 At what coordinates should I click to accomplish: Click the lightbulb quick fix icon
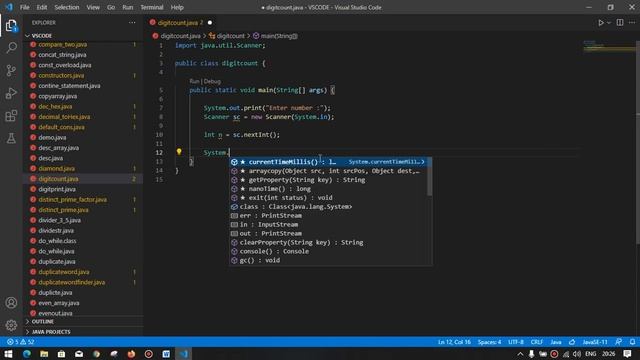179,152
